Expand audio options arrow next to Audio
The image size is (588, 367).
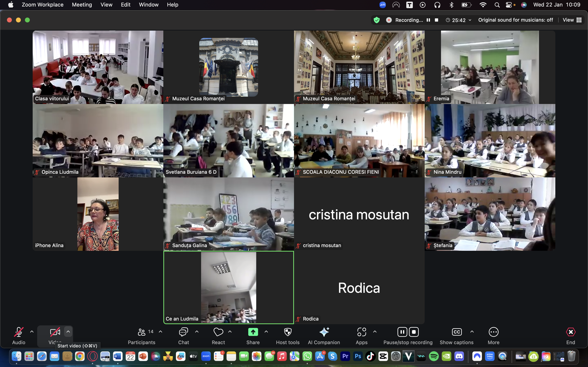(32, 332)
